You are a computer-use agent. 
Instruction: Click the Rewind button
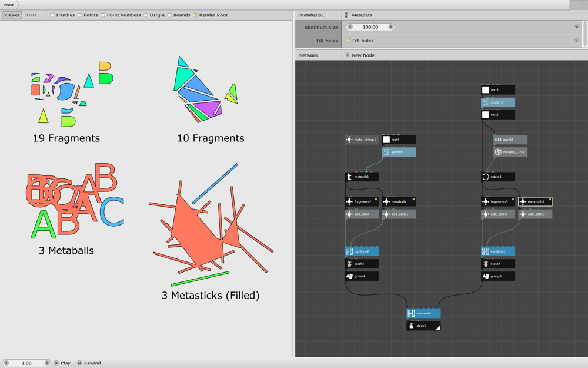click(89, 363)
